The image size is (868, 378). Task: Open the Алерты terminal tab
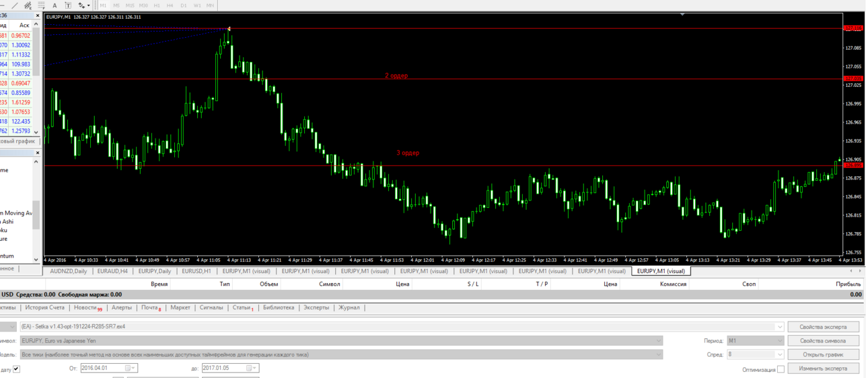point(122,307)
